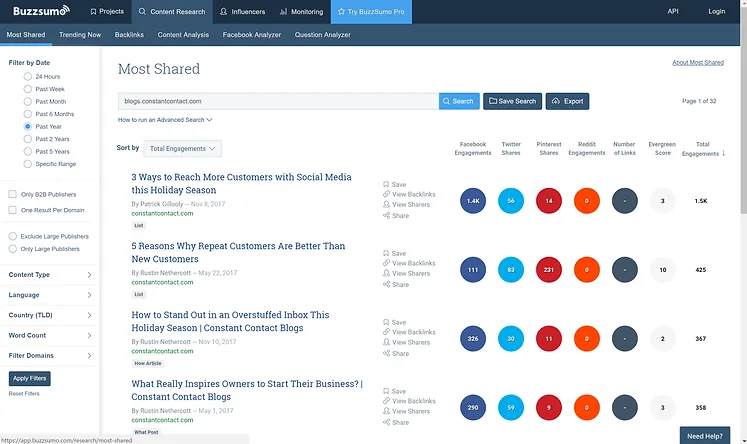The image size is (747, 444).
Task: Select the Specific Range date filter
Action: click(28, 164)
